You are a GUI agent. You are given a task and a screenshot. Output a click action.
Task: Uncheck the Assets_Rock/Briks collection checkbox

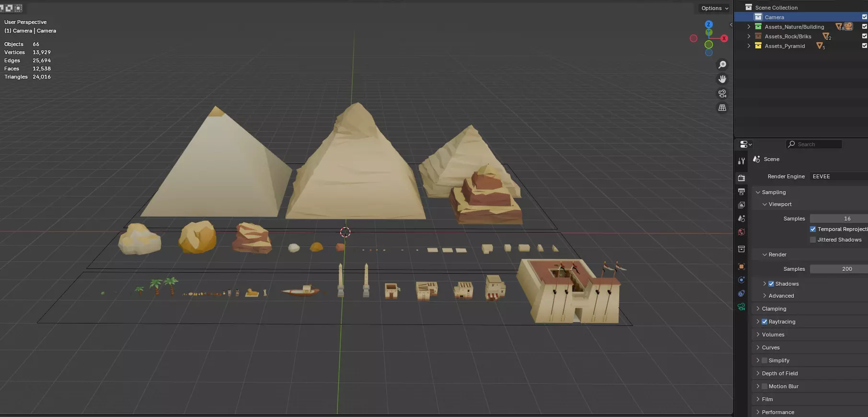coord(865,36)
